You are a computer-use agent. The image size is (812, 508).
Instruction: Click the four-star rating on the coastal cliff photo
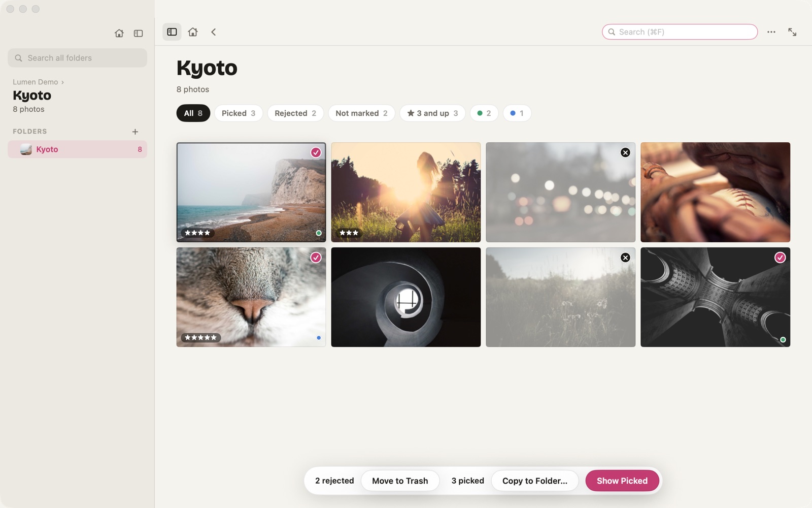(x=197, y=233)
